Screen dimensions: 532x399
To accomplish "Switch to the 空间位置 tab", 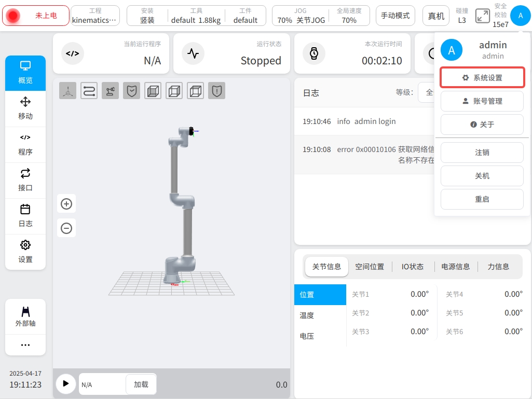I will 370,267.
